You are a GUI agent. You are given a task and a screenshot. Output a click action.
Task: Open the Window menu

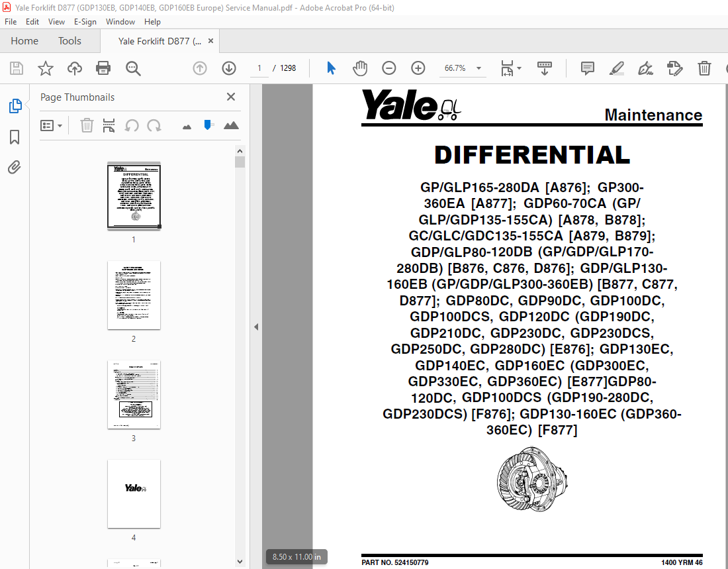pyautogui.click(x=120, y=22)
